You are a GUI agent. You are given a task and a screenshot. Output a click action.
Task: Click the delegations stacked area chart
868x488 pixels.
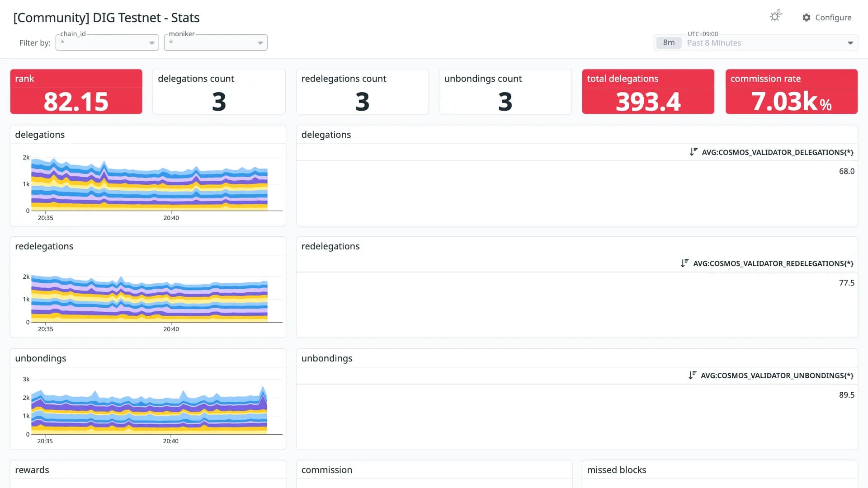point(149,185)
